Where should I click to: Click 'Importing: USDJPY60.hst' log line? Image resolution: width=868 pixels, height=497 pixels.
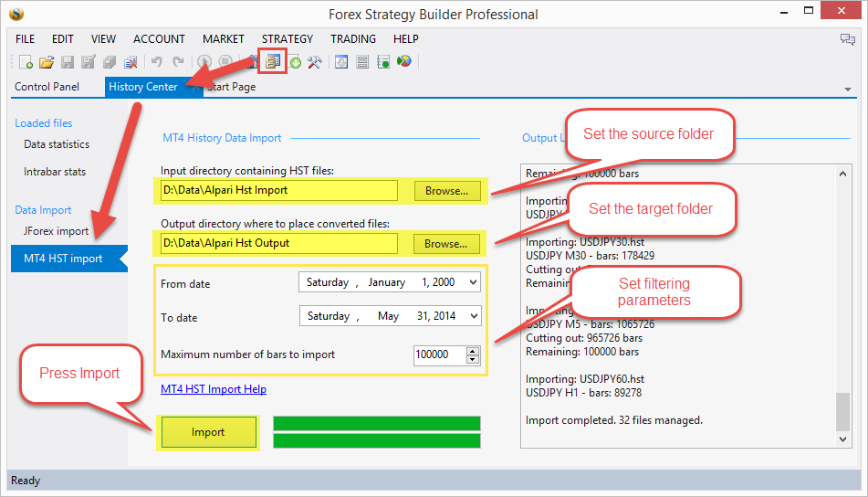(584, 379)
